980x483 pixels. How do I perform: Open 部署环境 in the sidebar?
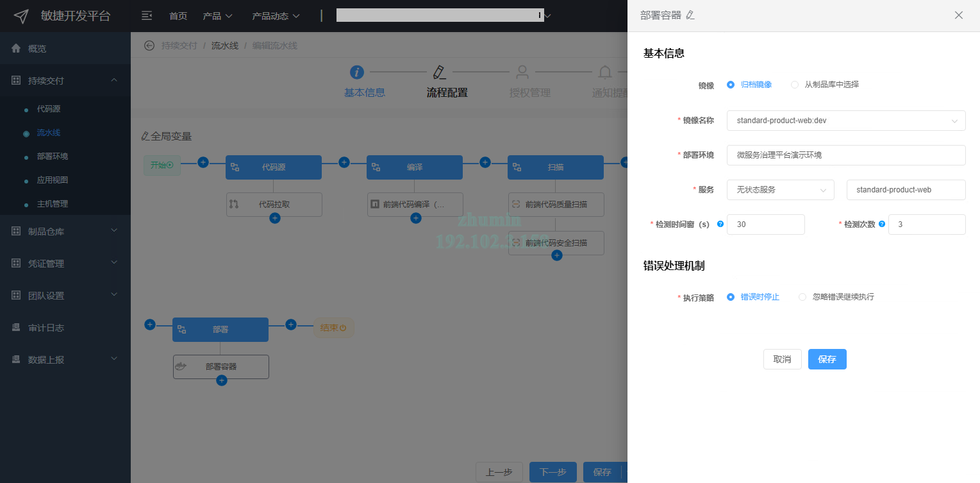coord(53,157)
